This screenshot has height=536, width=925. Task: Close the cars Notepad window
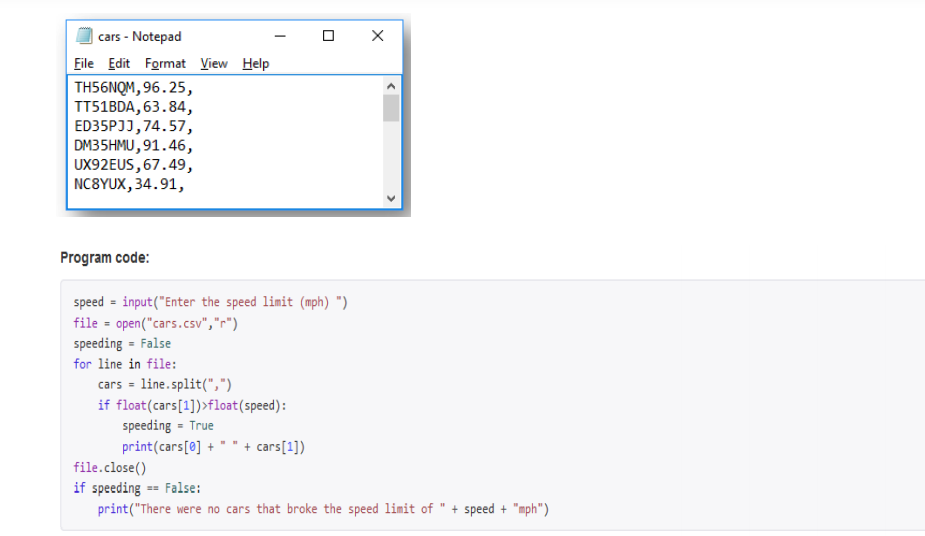coord(378,36)
